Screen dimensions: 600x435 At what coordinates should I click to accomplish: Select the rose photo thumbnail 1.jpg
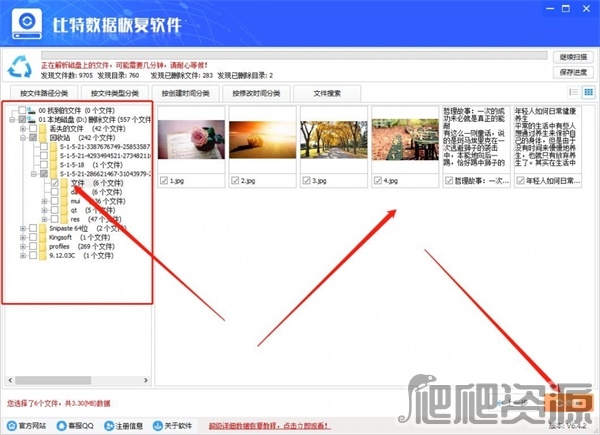pos(191,140)
